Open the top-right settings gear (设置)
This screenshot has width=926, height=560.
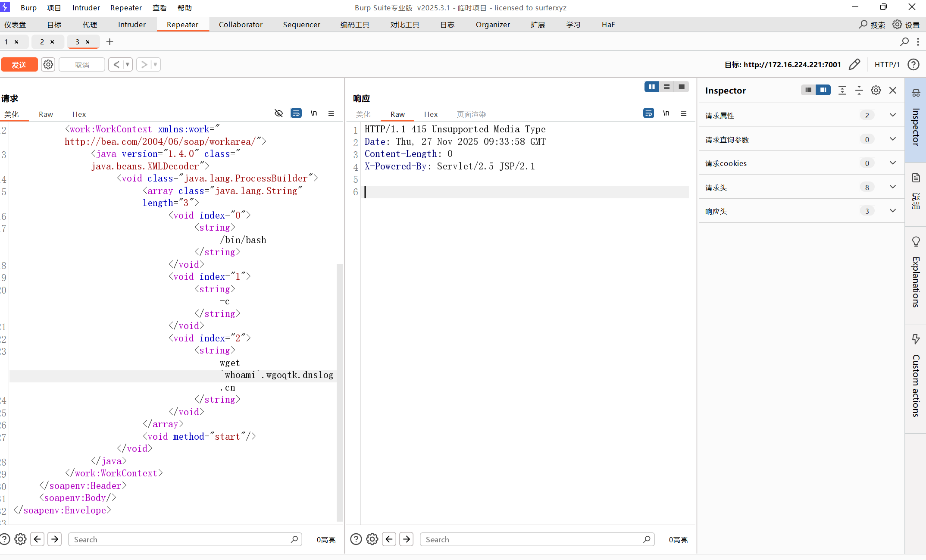click(897, 25)
